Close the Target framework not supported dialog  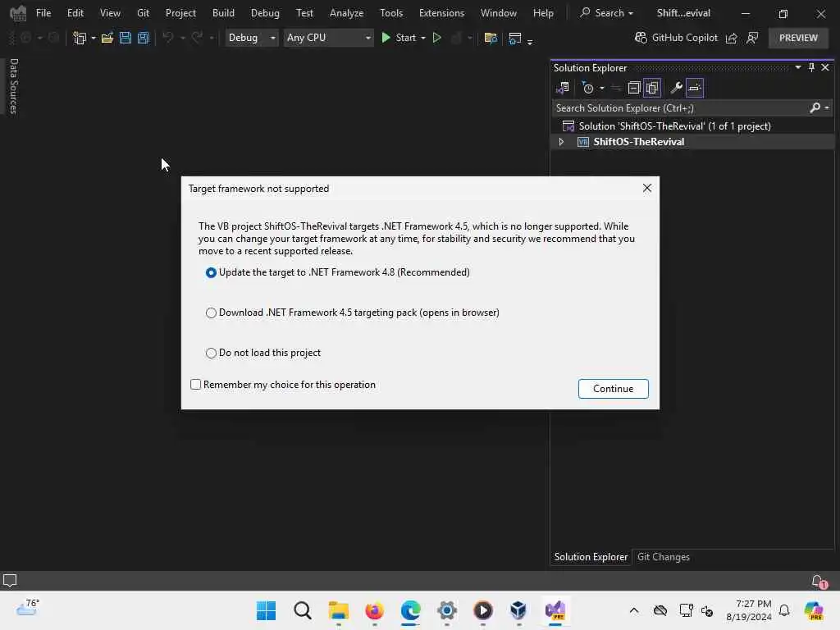click(x=646, y=188)
